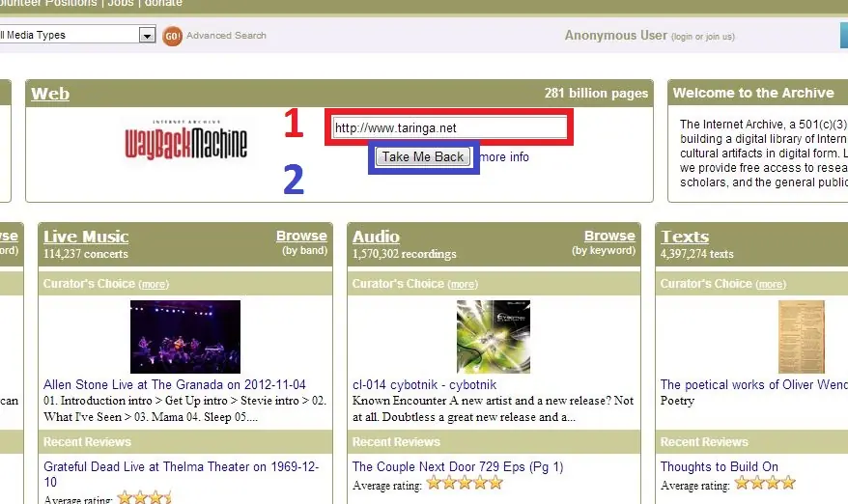Open the Live Music heading link
The width and height of the screenshot is (848, 504).
coord(86,237)
